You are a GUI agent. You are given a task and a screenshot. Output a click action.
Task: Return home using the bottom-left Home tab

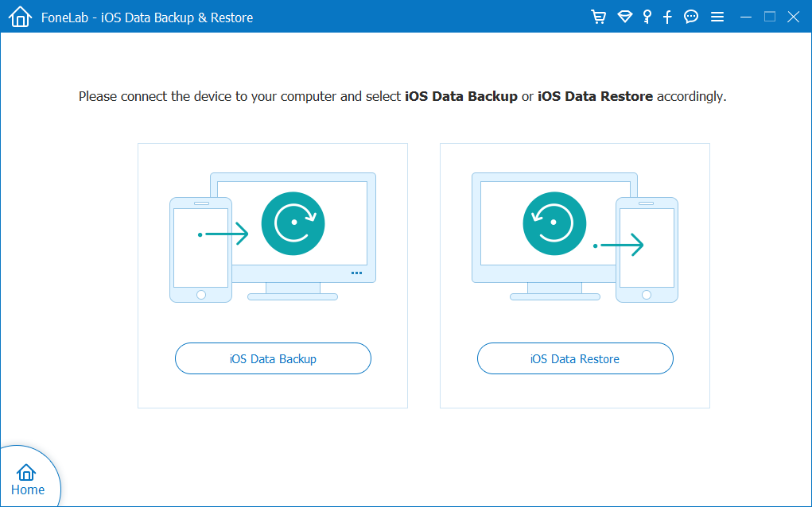coord(28,482)
